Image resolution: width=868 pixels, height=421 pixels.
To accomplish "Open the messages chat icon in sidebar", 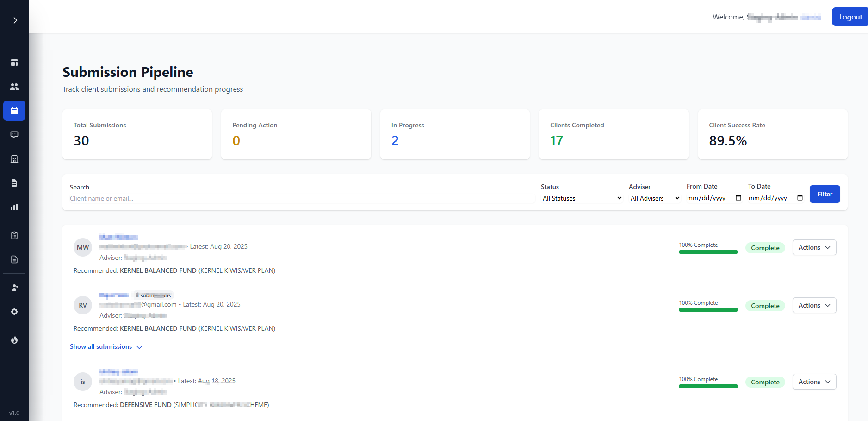I will [14, 135].
